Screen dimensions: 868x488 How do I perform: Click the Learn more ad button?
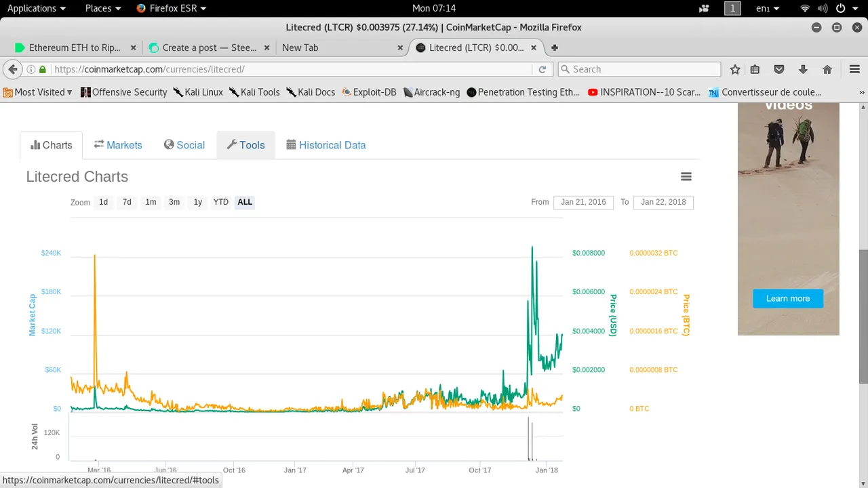click(788, 298)
